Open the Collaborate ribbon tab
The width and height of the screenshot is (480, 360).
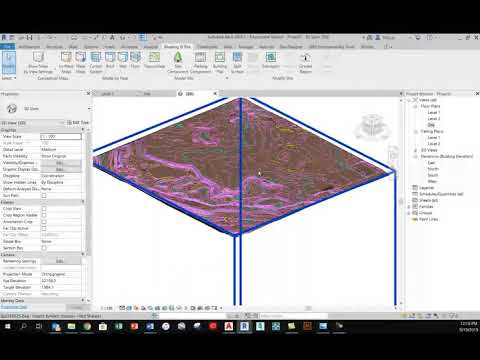click(207, 47)
